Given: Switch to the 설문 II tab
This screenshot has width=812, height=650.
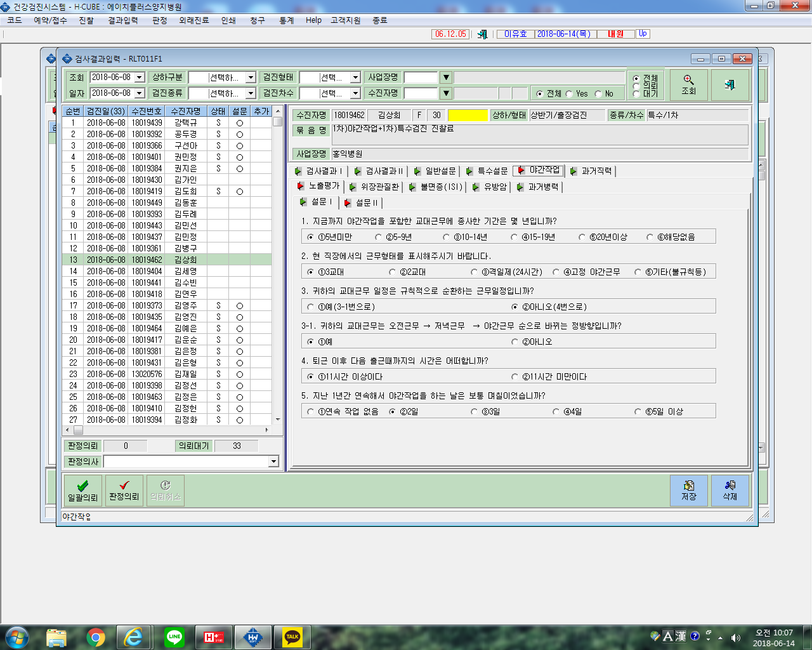Looking at the screenshot, I should tap(362, 202).
